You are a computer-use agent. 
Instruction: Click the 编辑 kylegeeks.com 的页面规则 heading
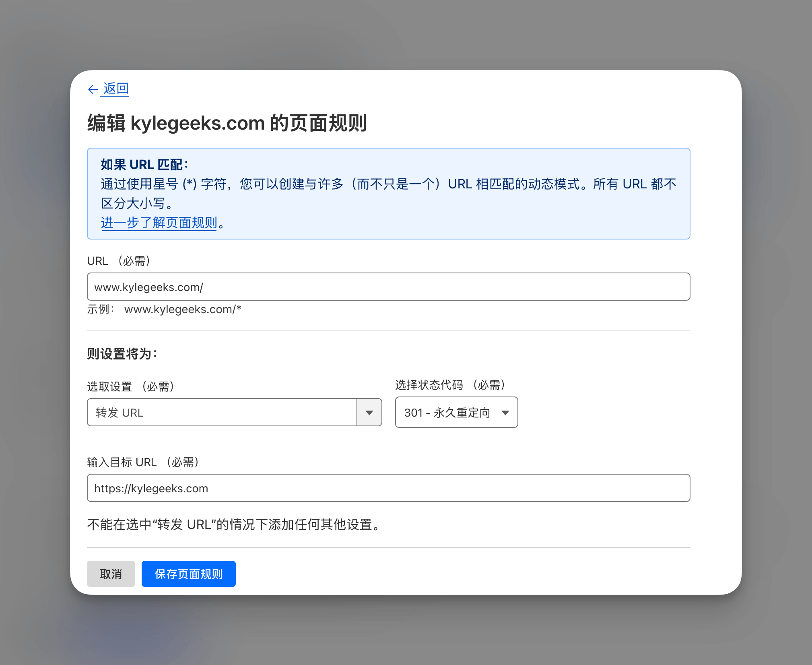[x=227, y=123]
